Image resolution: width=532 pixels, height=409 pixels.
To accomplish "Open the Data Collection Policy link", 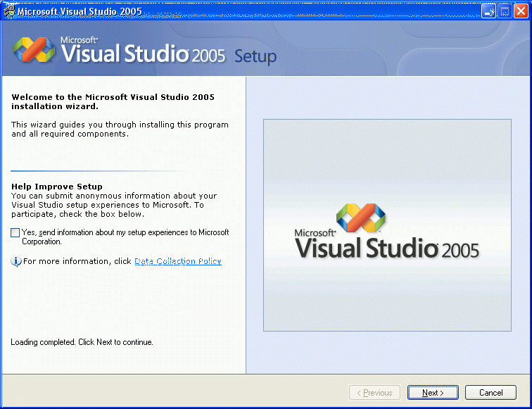I will (177, 261).
